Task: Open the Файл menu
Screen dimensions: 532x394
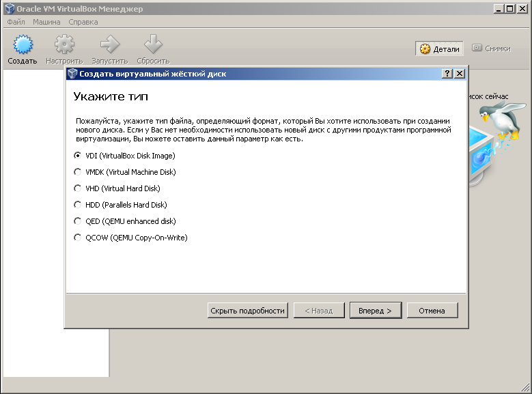Action: [x=16, y=22]
